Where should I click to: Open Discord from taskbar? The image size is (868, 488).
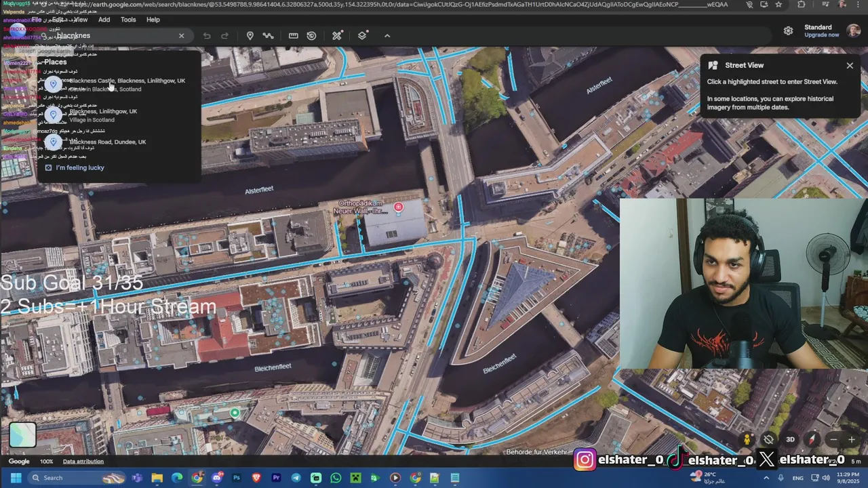(217, 478)
